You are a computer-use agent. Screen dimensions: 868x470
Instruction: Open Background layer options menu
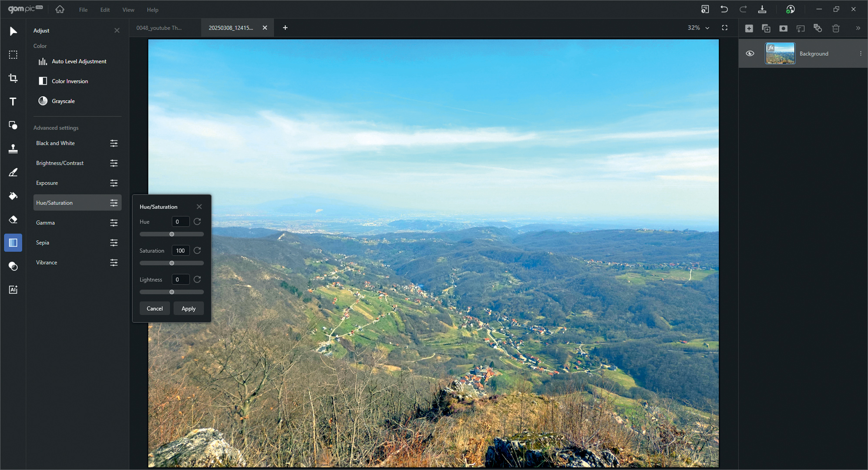pos(860,54)
